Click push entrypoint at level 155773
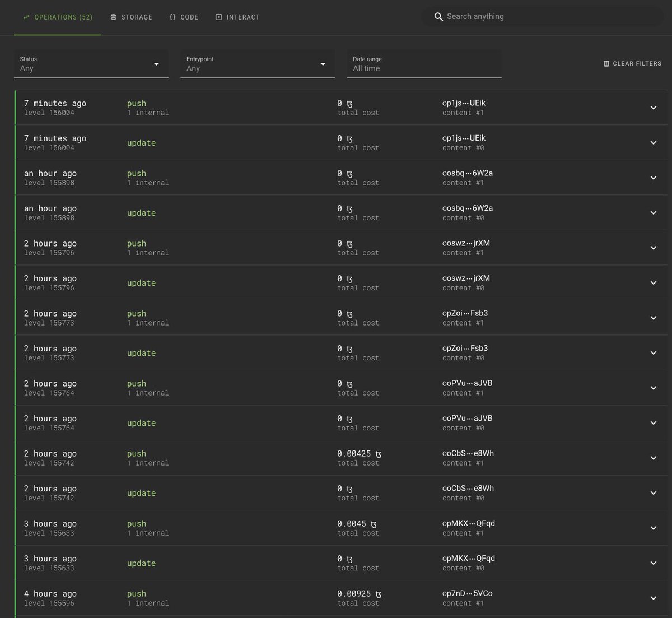The image size is (672, 618). pyautogui.click(x=137, y=314)
